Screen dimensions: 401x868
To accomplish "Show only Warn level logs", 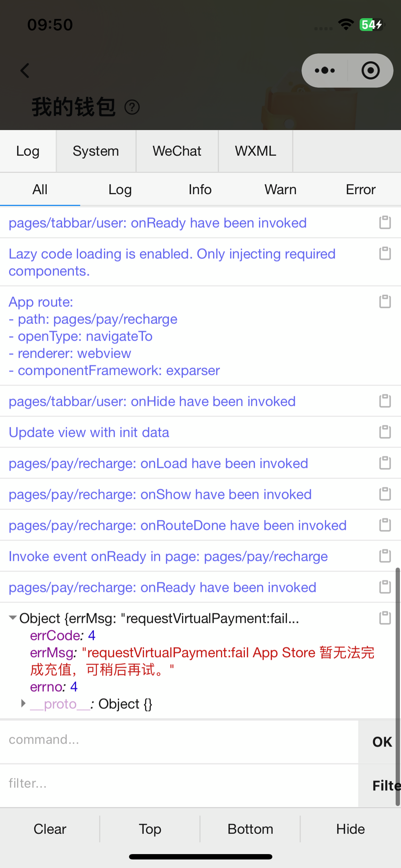I will (280, 190).
